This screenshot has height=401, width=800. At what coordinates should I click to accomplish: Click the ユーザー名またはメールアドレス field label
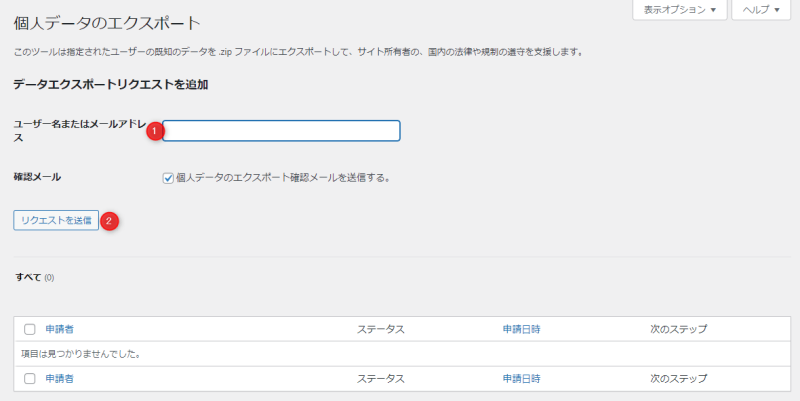(x=75, y=124)
